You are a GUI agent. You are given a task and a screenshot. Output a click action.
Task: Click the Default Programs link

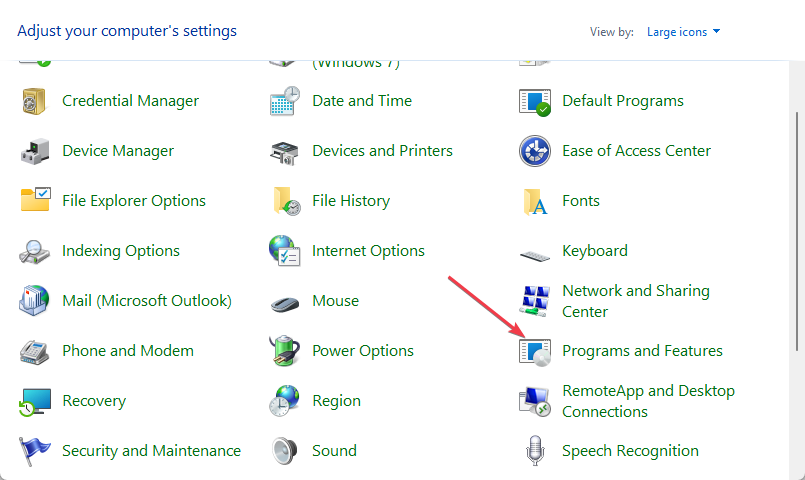pyautogui.click(x=623, y=101)
